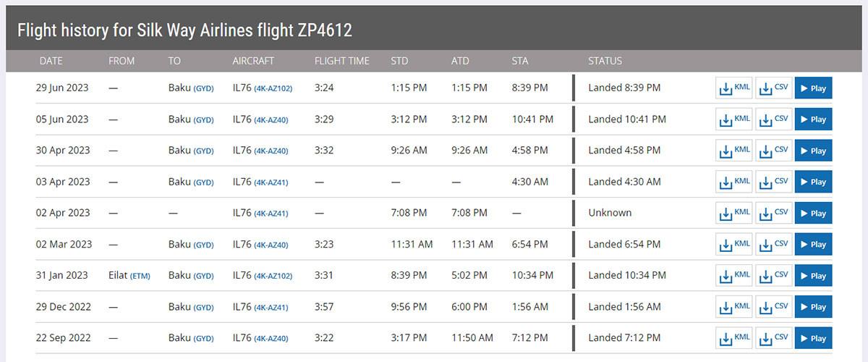Play the 29 Jun 2023 flight
Image resolution: width=868 pixels, height=362 pixels.
[813, 88]
